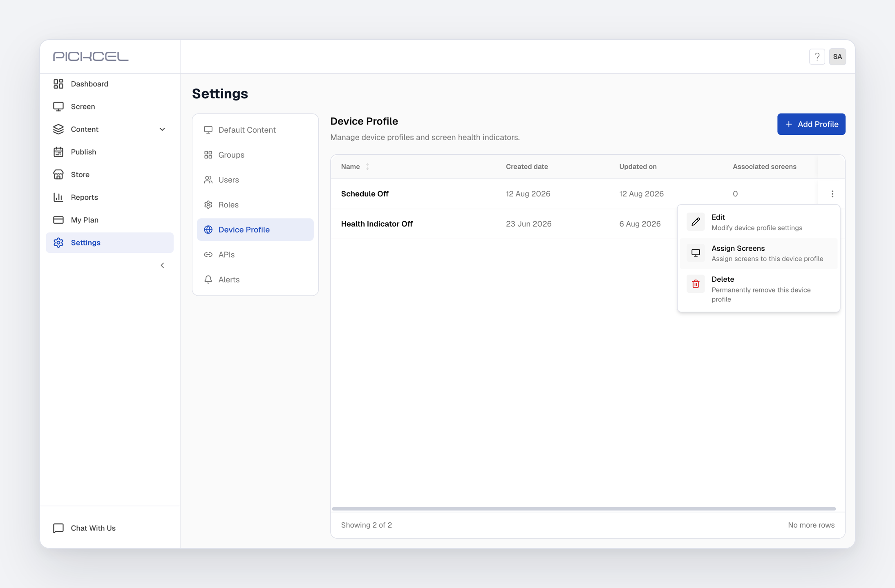Viewport: 895px width, 588px height.
Task: Sort table by Name column arrows
Action: [367, 167]
